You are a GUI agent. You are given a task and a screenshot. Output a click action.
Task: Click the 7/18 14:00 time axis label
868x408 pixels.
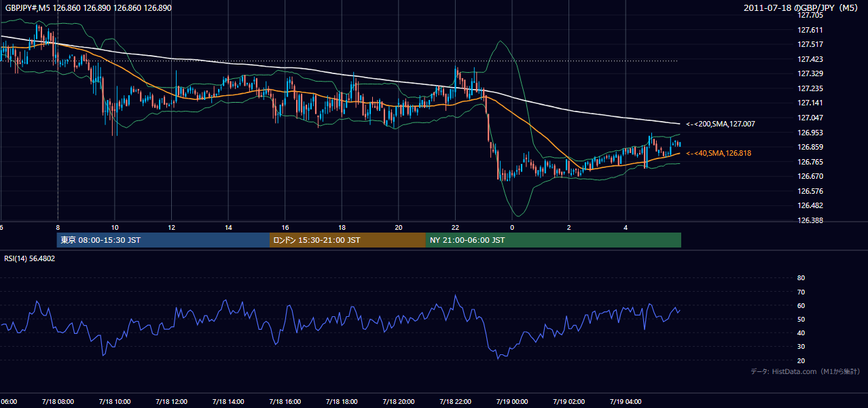228,402
